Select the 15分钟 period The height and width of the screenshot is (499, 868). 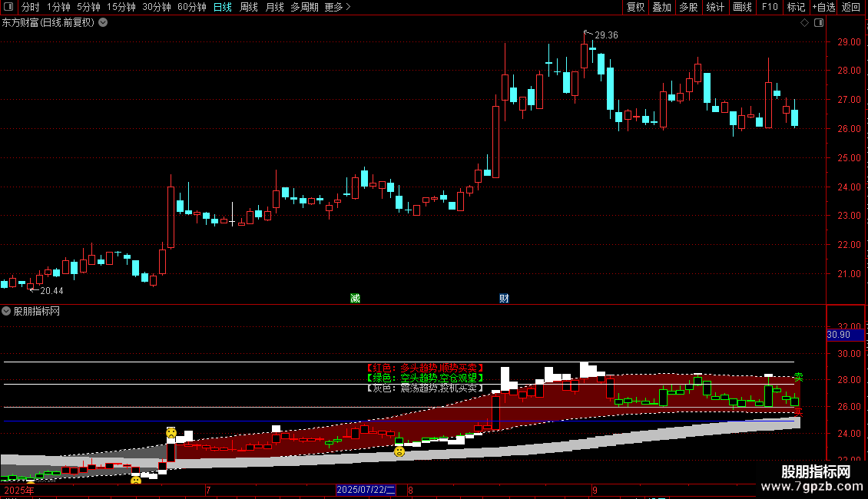tap(121, 7)
